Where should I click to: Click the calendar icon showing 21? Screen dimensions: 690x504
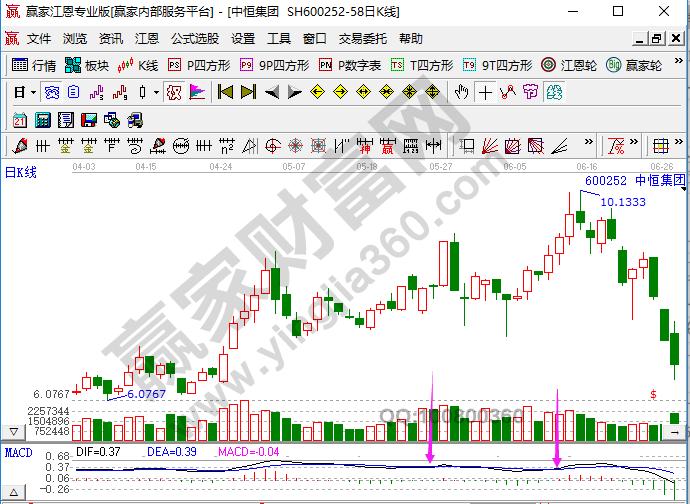[20, 120]
